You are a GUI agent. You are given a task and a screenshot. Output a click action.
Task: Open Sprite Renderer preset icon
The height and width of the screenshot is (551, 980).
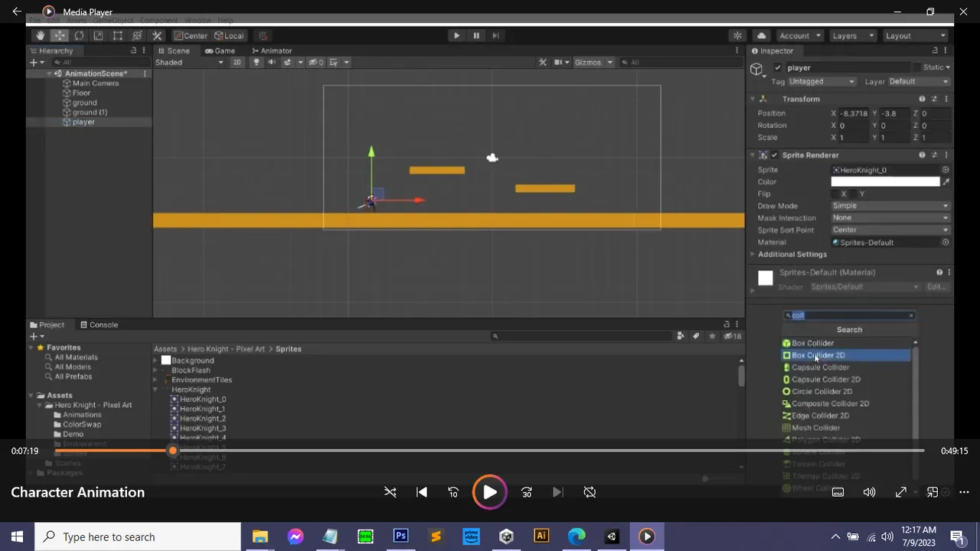(x=934, y=155)
